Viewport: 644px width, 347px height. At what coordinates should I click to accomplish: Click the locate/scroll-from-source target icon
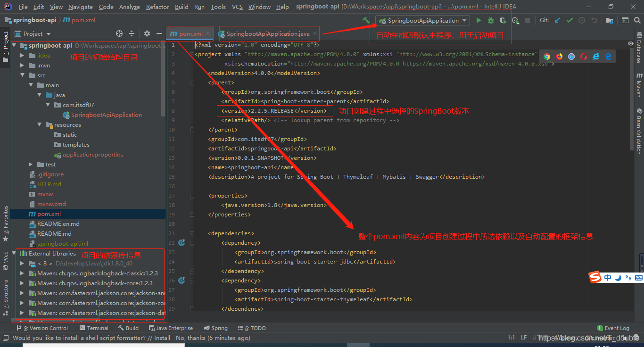[119, 33]
